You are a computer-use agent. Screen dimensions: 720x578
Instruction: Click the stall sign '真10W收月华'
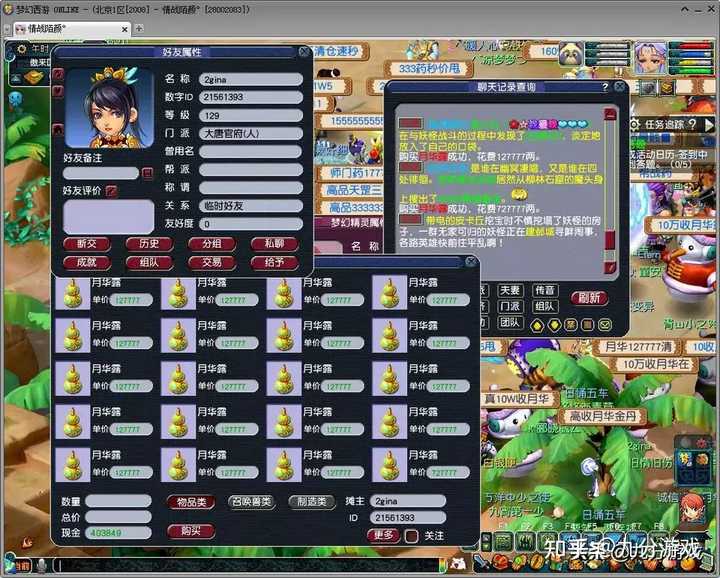click(x=517, y=399)
